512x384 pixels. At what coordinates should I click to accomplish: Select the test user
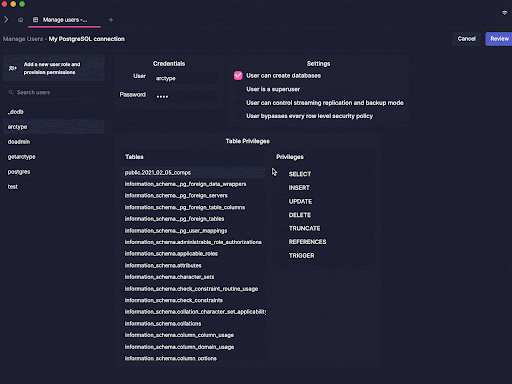tap(54, 187)
